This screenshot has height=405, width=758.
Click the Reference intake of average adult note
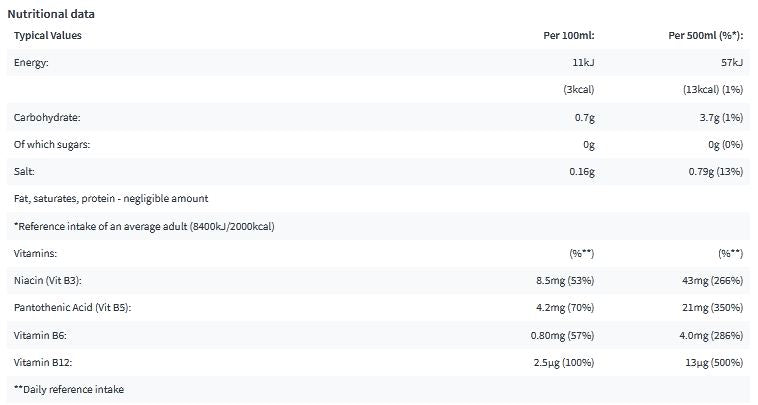click(x=144, y=226)
